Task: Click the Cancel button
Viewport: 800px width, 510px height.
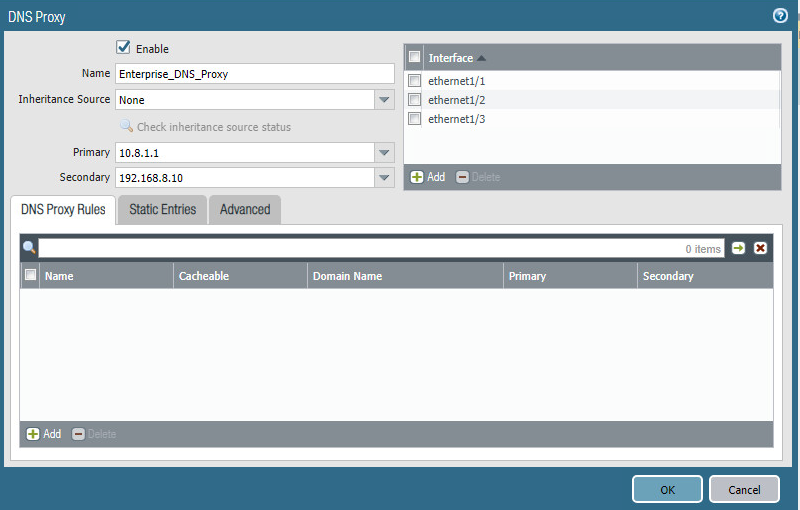Action: point(744,489)
